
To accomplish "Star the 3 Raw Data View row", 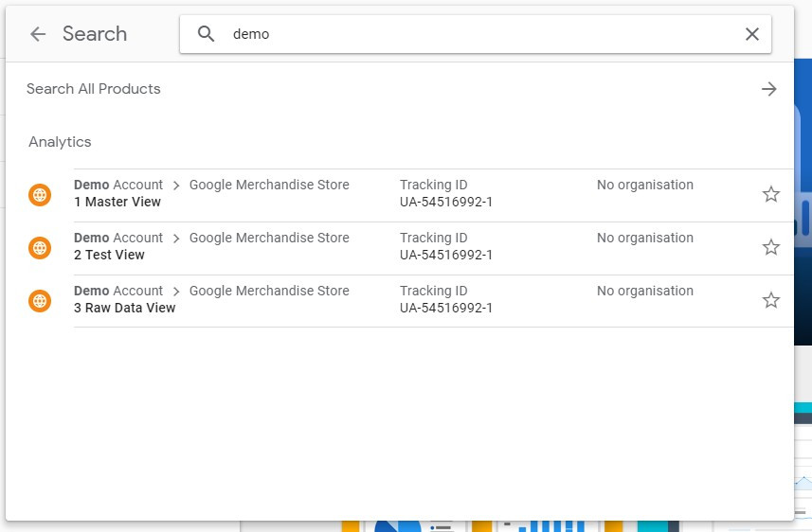I will [770, 300].
